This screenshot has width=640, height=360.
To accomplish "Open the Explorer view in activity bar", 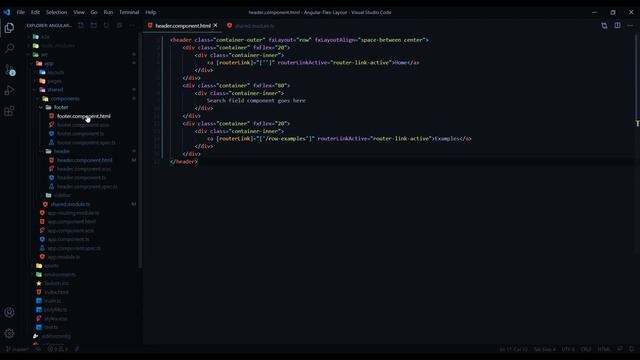I will 9,28.
